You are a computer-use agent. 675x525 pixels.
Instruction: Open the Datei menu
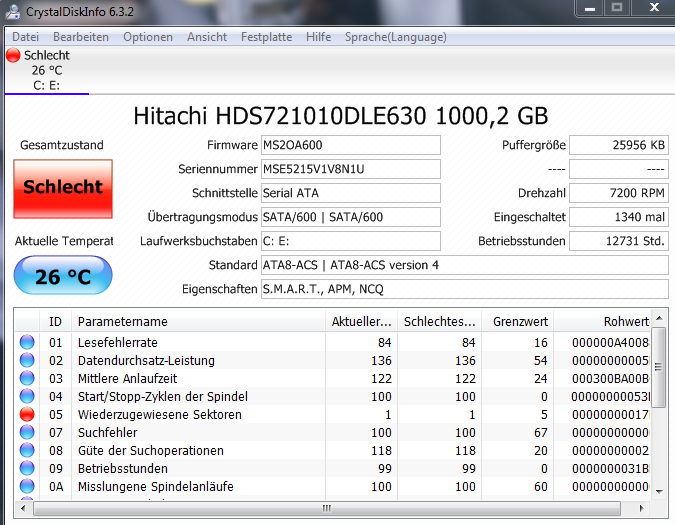pos(25,37)
